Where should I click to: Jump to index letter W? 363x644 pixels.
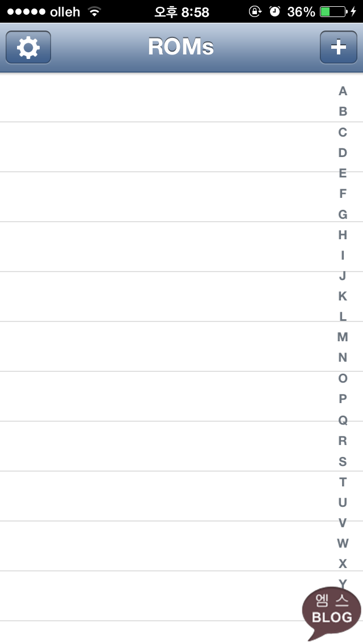tap(343, 543)
